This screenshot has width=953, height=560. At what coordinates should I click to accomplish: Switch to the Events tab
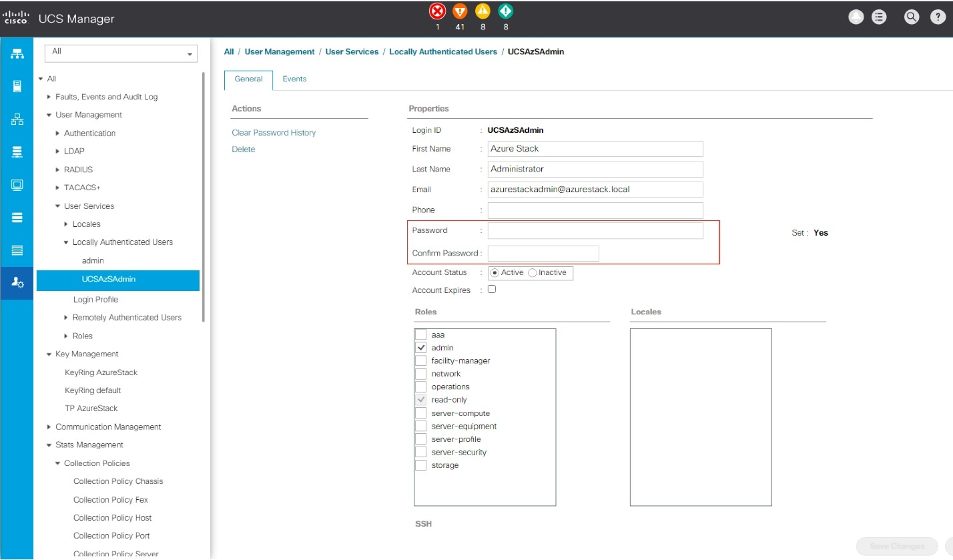[294, 79]
